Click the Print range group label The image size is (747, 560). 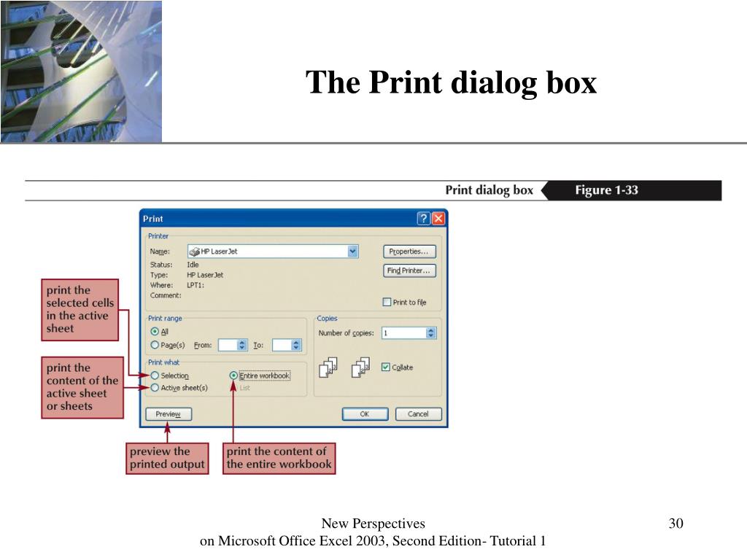click(x=165, y=318)
